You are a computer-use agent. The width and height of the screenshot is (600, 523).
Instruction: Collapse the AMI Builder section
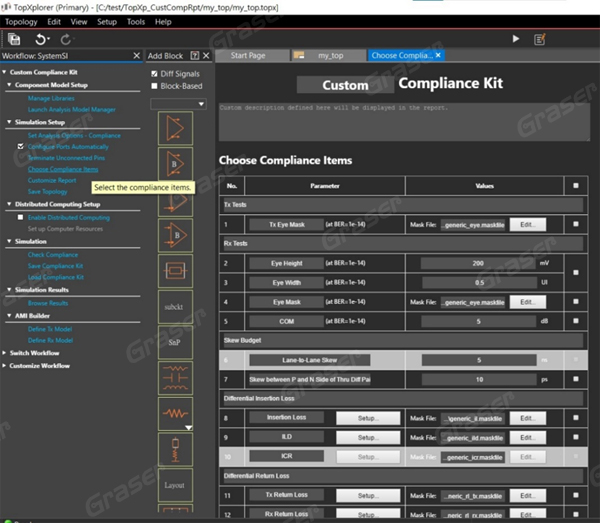click(9, 316)
